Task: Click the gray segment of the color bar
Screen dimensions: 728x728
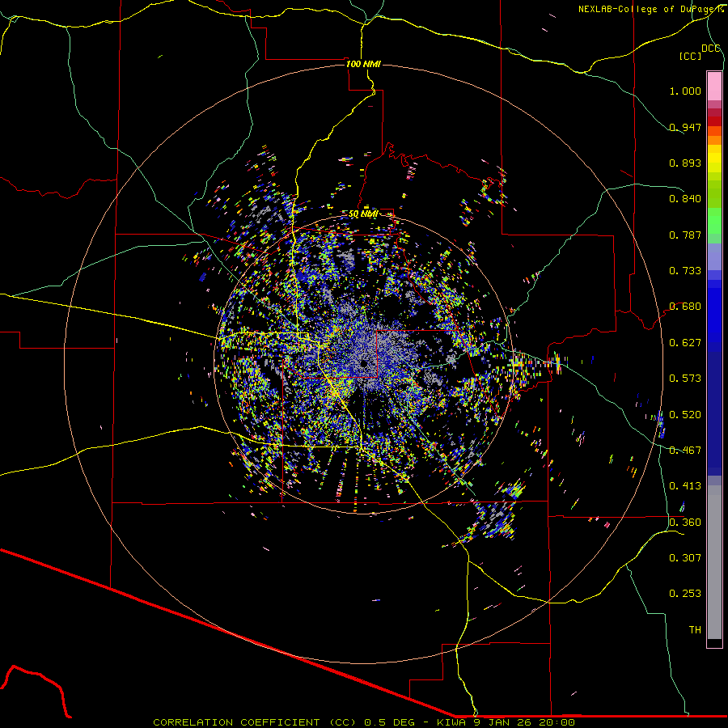Action: coord(714,562)
